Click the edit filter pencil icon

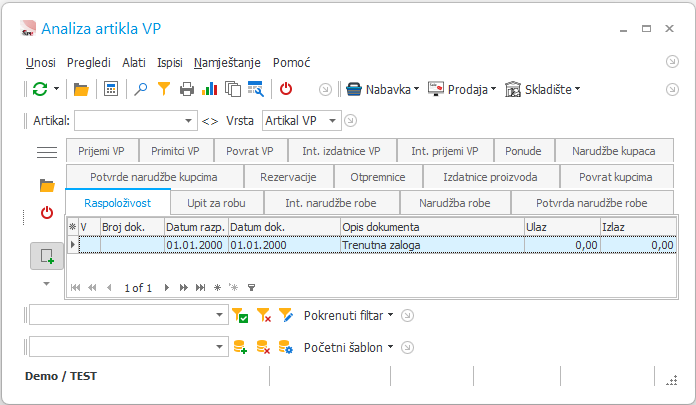286,315
